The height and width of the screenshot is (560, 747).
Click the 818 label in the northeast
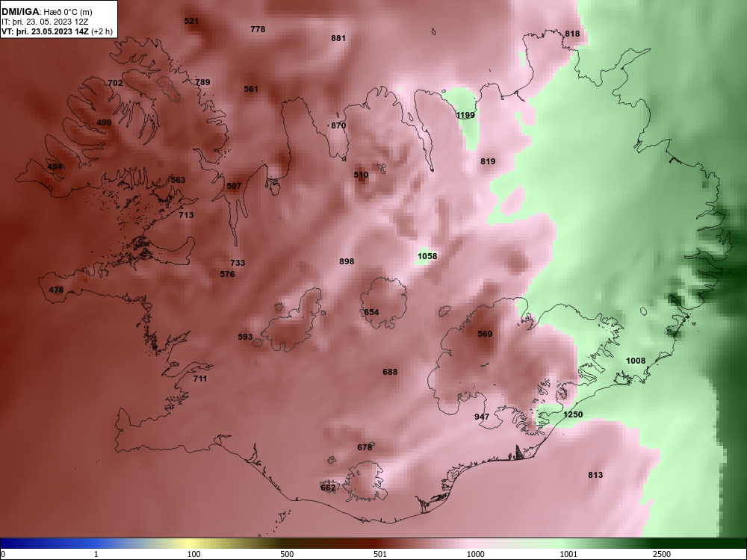[x=572, y=34]
